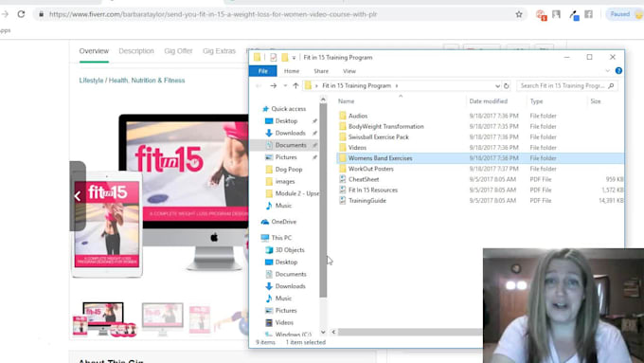
Task: Open address bar history dropdown
Action: pos(497,86)
